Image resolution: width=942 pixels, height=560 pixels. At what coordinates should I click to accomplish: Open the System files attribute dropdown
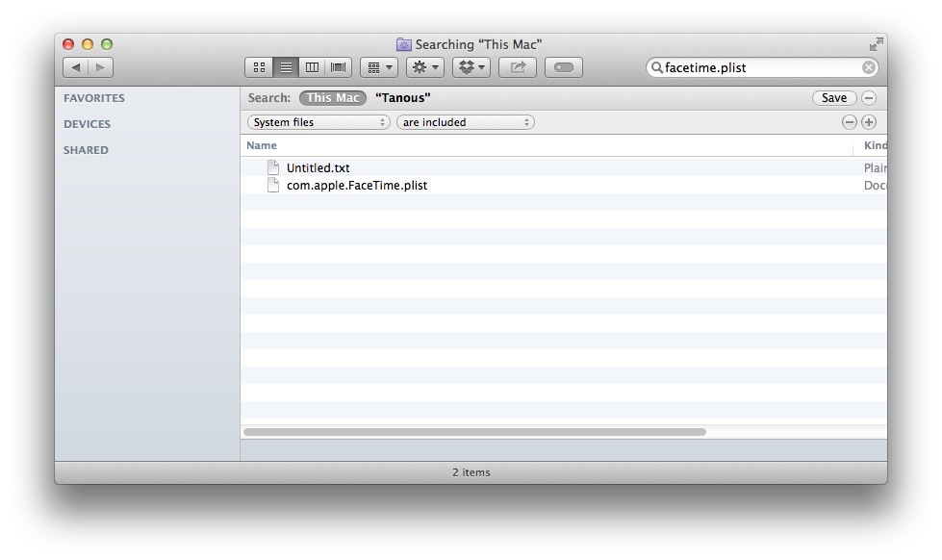coord(318,122)
